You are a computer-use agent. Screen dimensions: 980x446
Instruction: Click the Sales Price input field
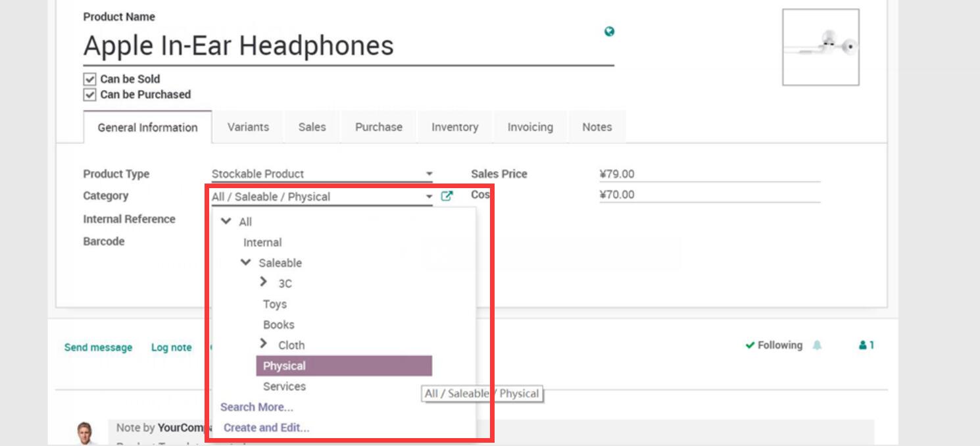[x=709, y=174]
